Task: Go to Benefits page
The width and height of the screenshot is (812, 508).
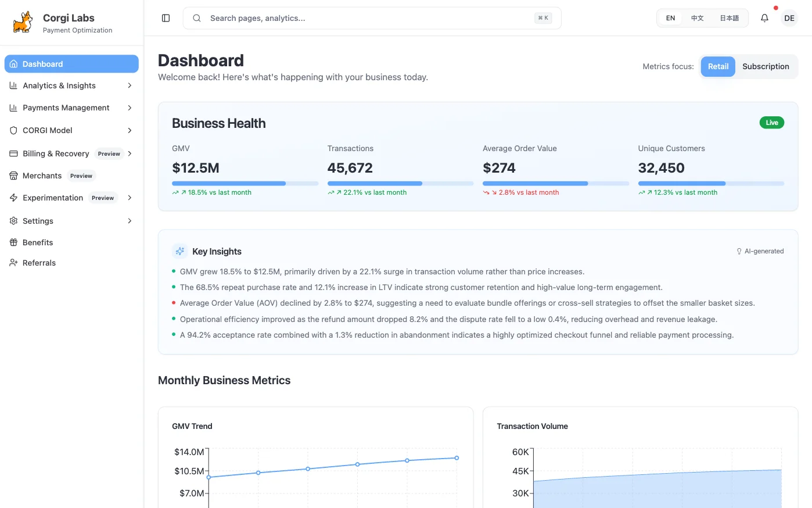Action: 71,242
